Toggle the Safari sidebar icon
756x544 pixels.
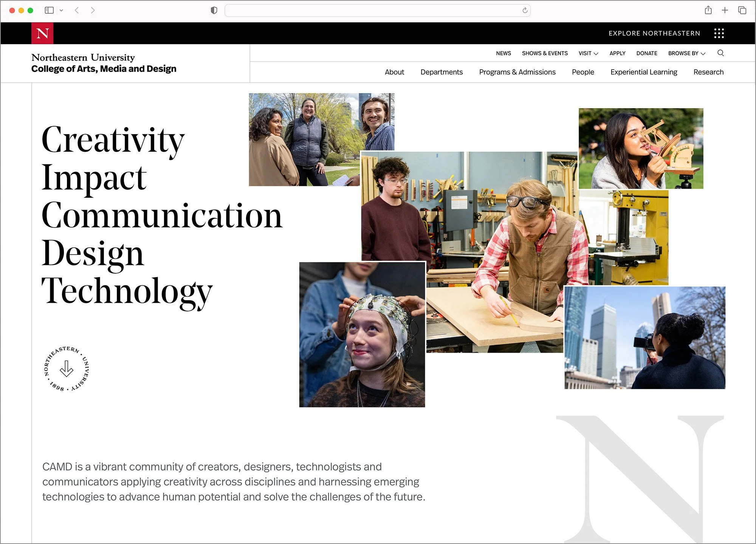(x=49, y=10)
